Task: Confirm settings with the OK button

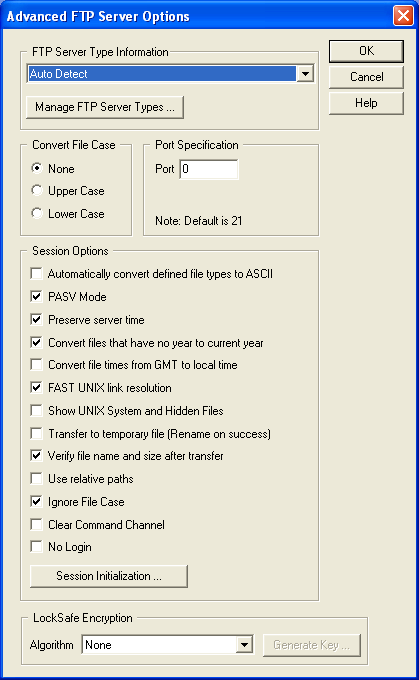Action: pos(366,51)
